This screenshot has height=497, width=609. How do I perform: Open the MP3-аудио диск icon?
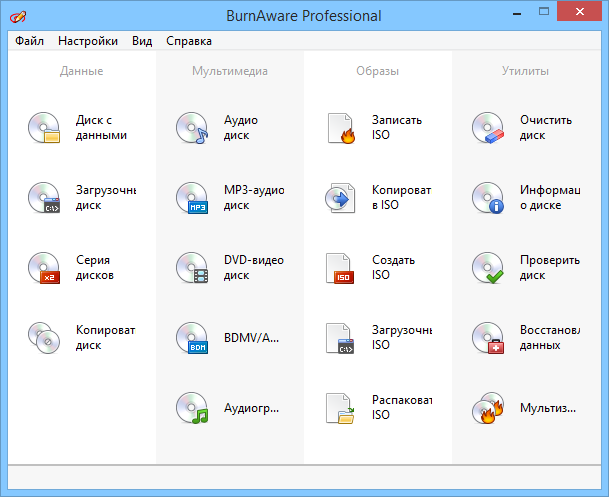[x=191, y=198]
